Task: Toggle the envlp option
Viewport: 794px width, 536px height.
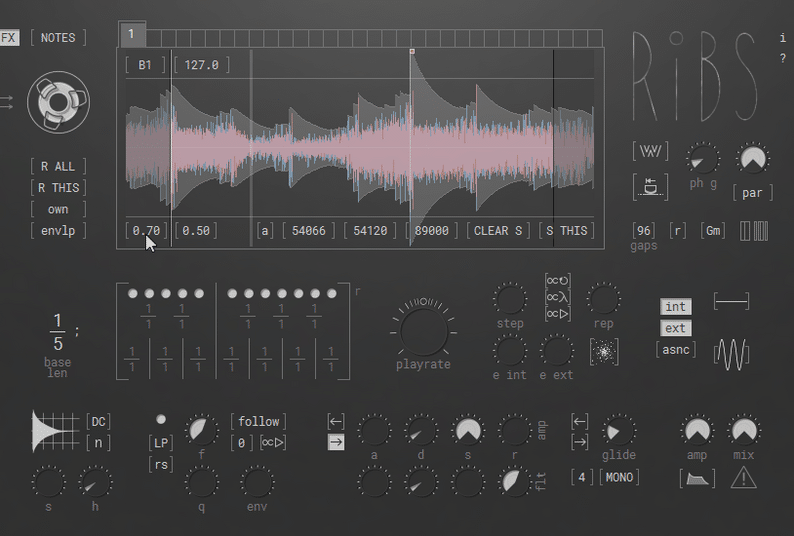Action: [x=58, y=231]
